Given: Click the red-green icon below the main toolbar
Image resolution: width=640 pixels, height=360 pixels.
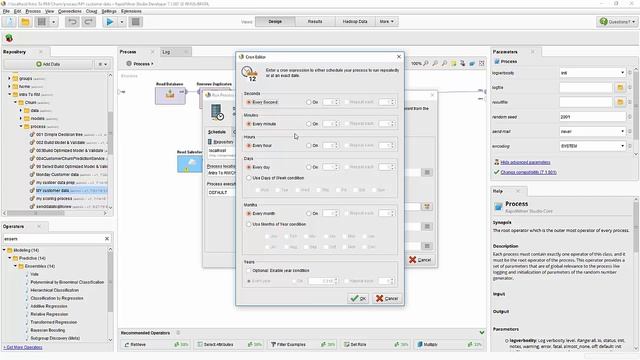Looking at the screenshot, I should [9, 38].
